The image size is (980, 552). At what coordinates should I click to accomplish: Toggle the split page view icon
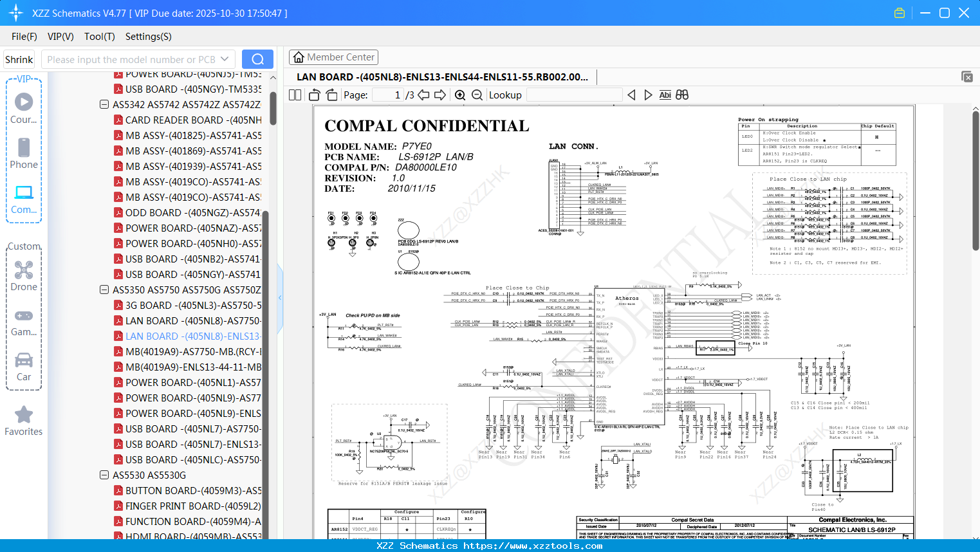[295, 95]
